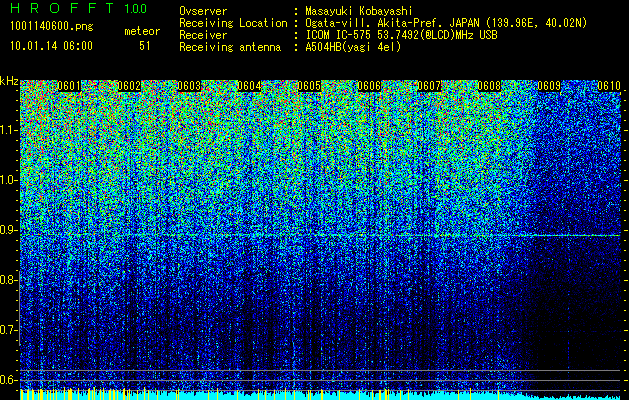Click the 0604 time marker
Image resolution: width=629 pixels, height=400 pixels.
pos(249,86)
